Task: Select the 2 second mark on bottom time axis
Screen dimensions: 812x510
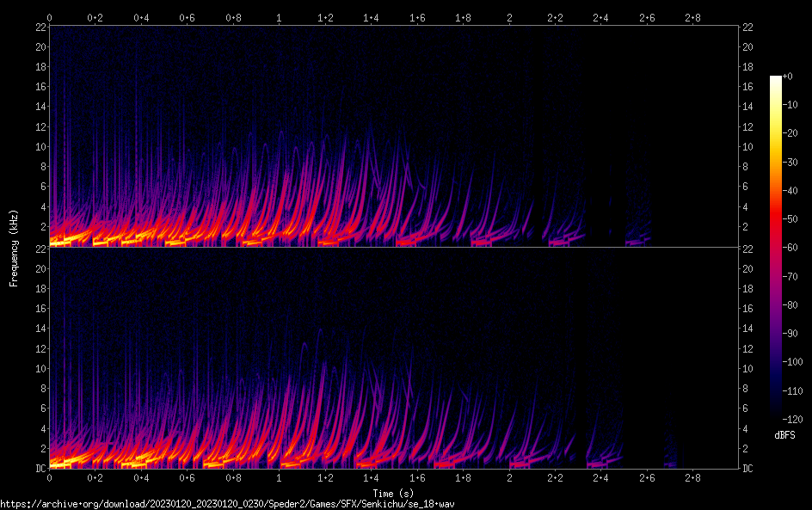Action: tap(510, 478)
